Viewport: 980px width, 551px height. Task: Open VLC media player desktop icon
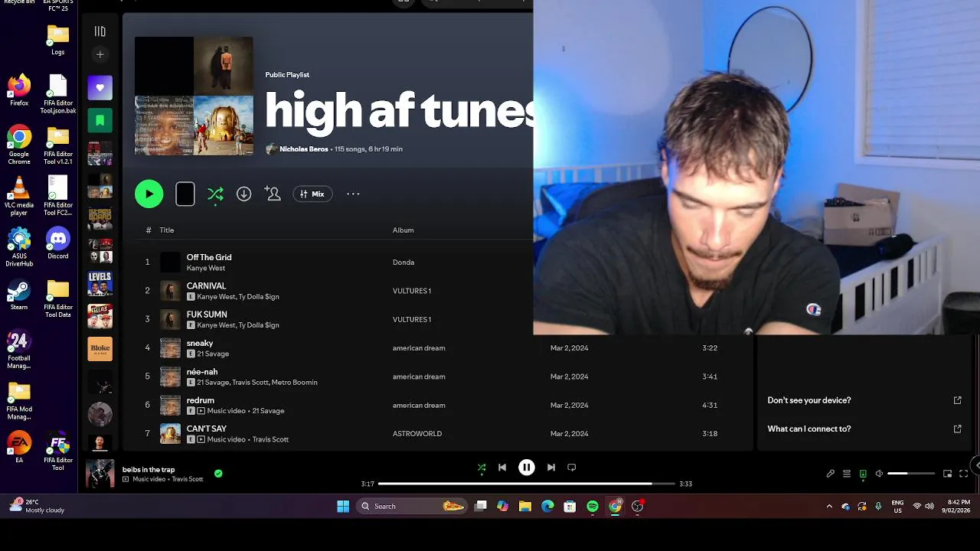click(19, 197)
